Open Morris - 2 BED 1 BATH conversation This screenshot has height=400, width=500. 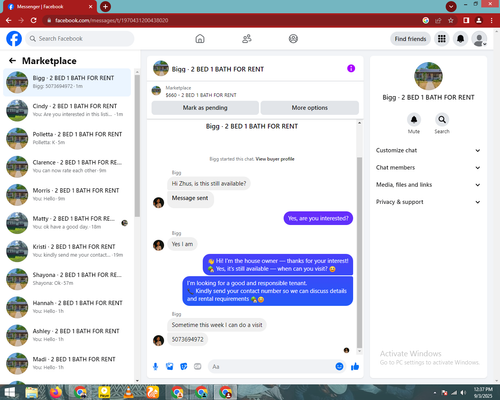pos(67,195)
